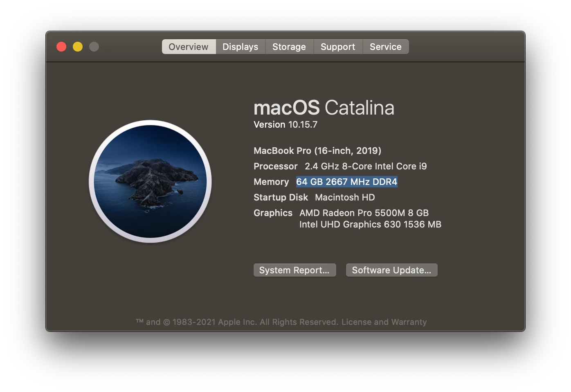This screenshot has width=571, height=392.
Task: Click the MacBook Pro (16-inch, 2019) model text
Action: click(317, 151)
